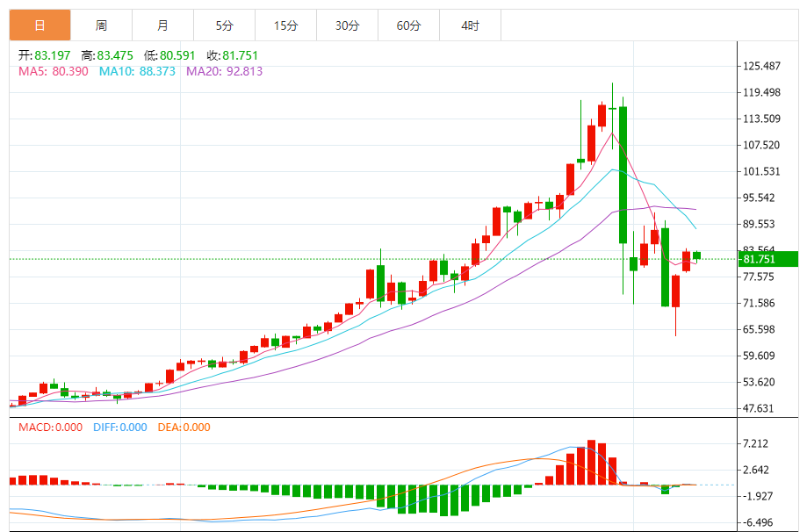Viewport: 807px width, 532px height.
Task: Click the latest green candlestick at chart's right end
Action: 697,255
